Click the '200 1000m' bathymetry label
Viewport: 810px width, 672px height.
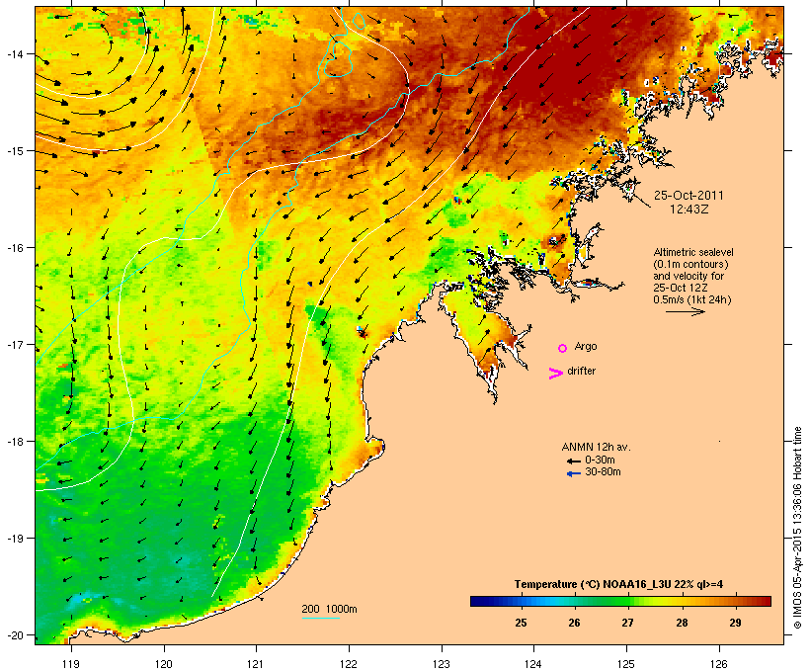[329, 609]
